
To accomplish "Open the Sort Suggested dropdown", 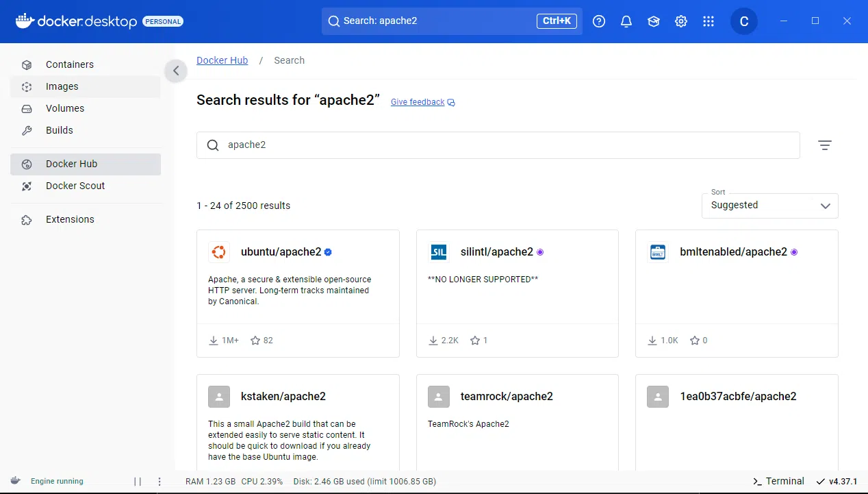I will click(769, 206).
